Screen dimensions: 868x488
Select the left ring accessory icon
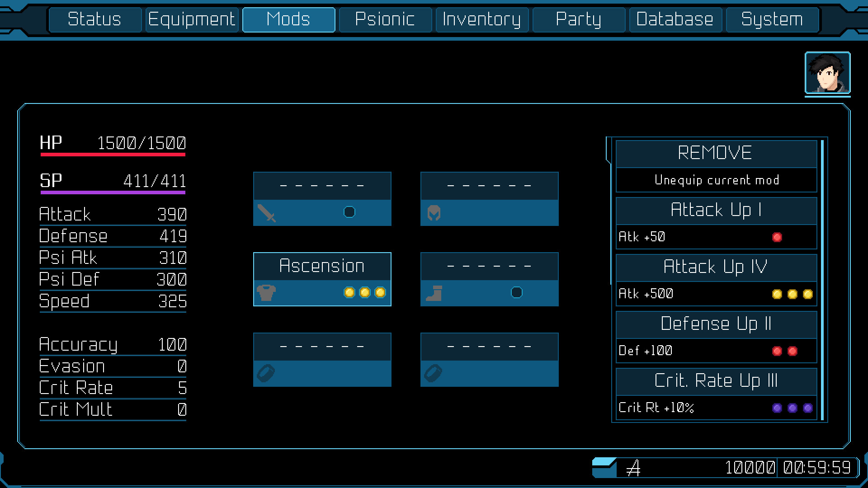[266, 373]
